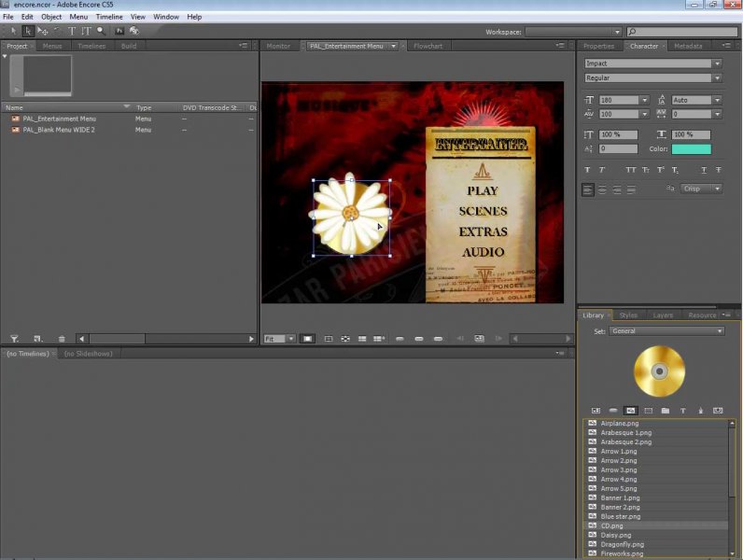Select Daisy.png in the library list
Screen dimensions: 743x560
(x=616, y=535)
